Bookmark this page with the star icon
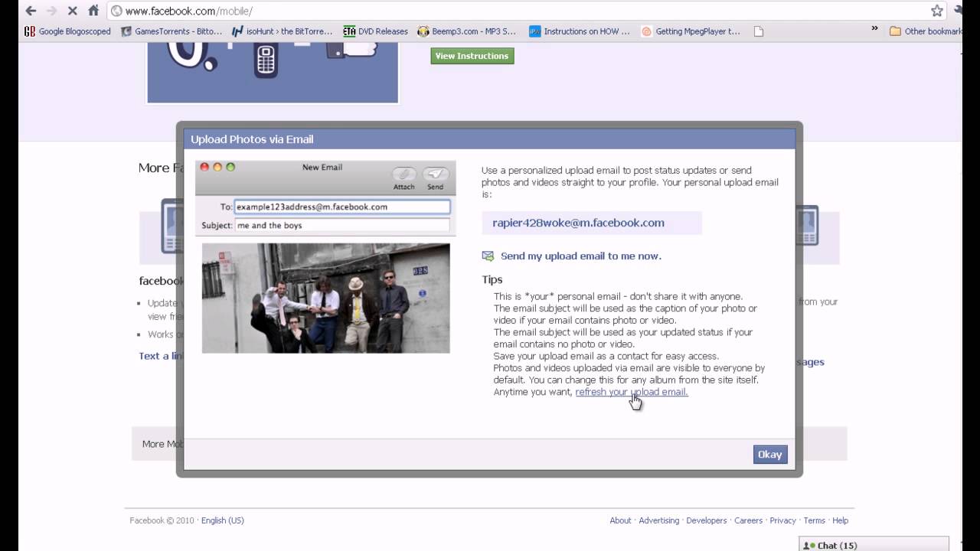Viewport: 980px width, 551px height. (x=937, y=11)
